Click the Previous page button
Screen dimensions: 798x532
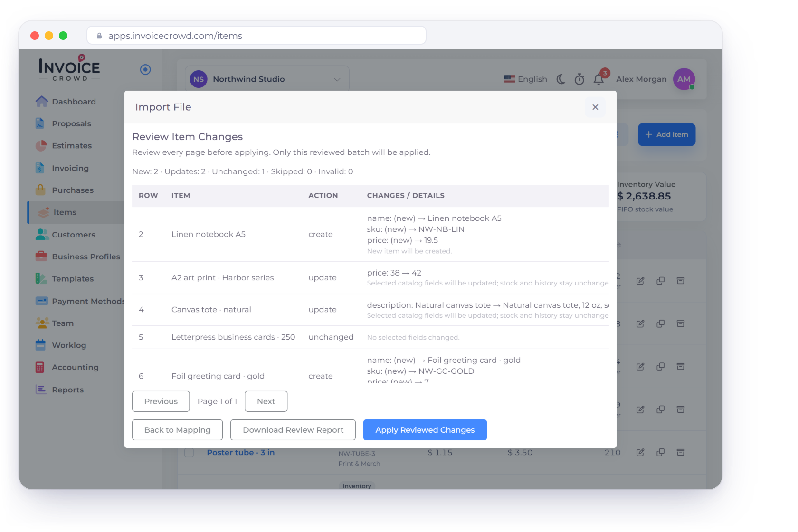(x=161, y=401)
